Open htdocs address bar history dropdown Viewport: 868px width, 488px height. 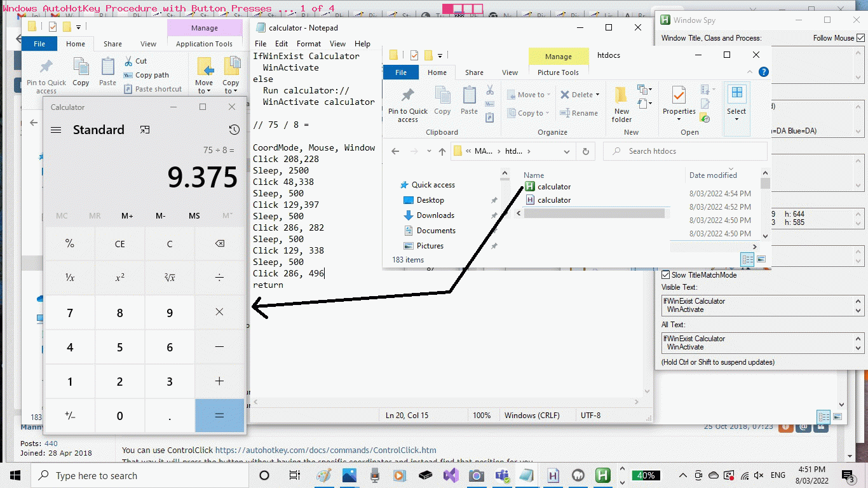point(567,151)
